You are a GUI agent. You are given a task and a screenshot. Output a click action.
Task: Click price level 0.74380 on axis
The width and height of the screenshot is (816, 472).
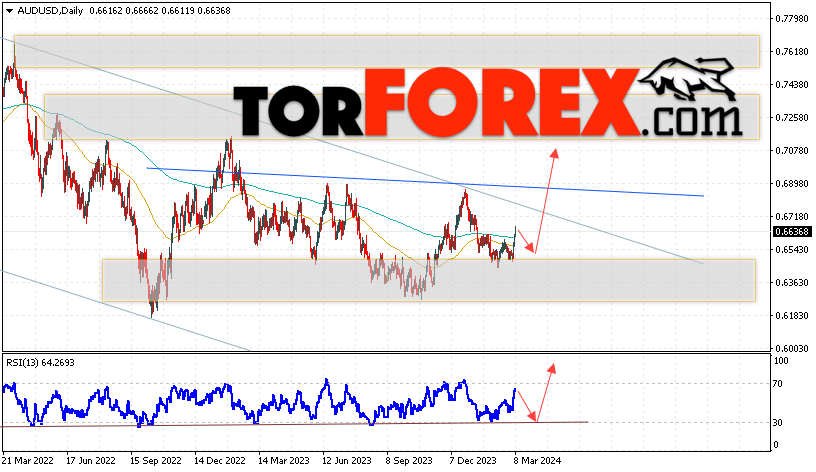[x=792, y=84]
